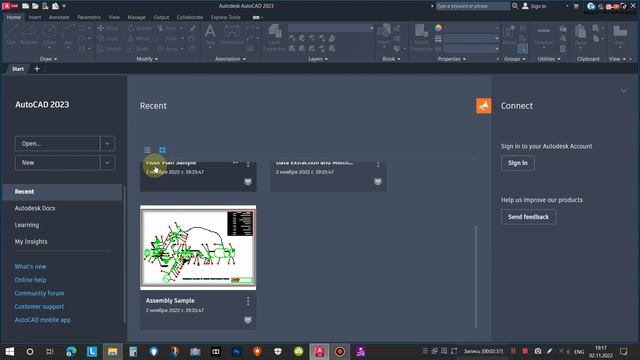This screenshot has width=640, height=360.
Task: Expand the New button dropdown arrow
Action: tap(107, 162)
